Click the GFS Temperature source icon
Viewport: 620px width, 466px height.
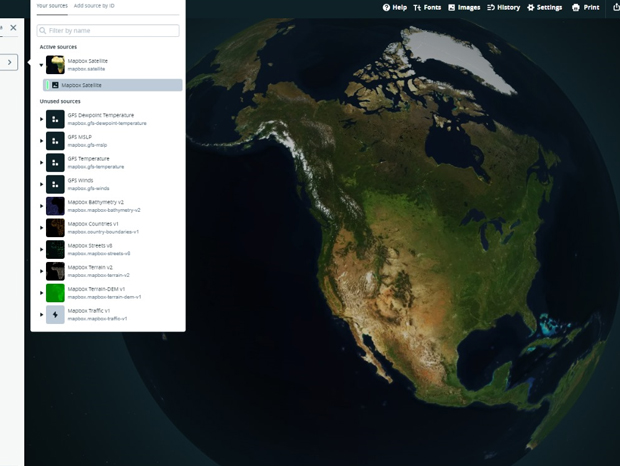point(55,162)
